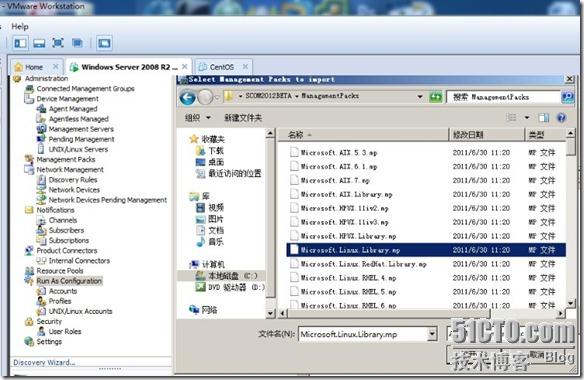Toggle the preview pane icon

point(544,118)
